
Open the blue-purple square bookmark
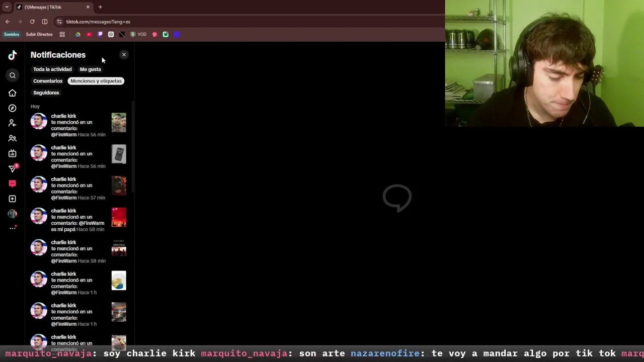point(177,34)
